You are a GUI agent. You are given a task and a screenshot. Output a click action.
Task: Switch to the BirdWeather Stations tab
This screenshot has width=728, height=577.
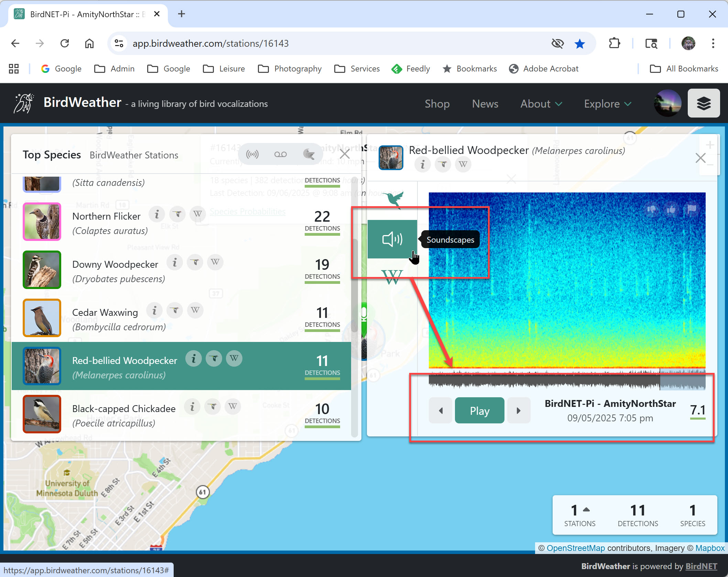click(x=134, y=155)
